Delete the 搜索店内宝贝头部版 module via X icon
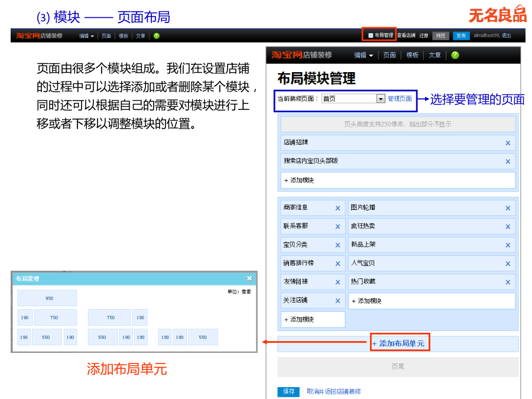 [508, 161]
